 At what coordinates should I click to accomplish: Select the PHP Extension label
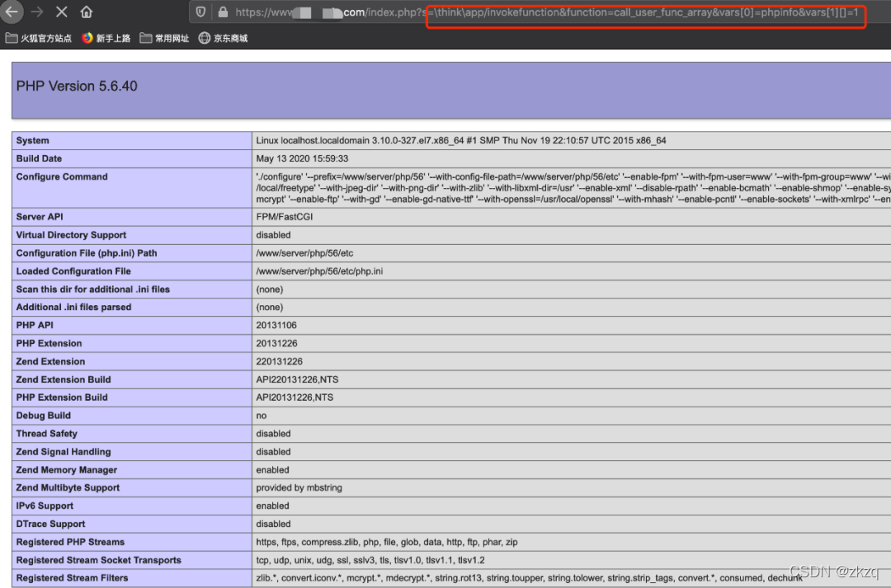pos(49,343)
